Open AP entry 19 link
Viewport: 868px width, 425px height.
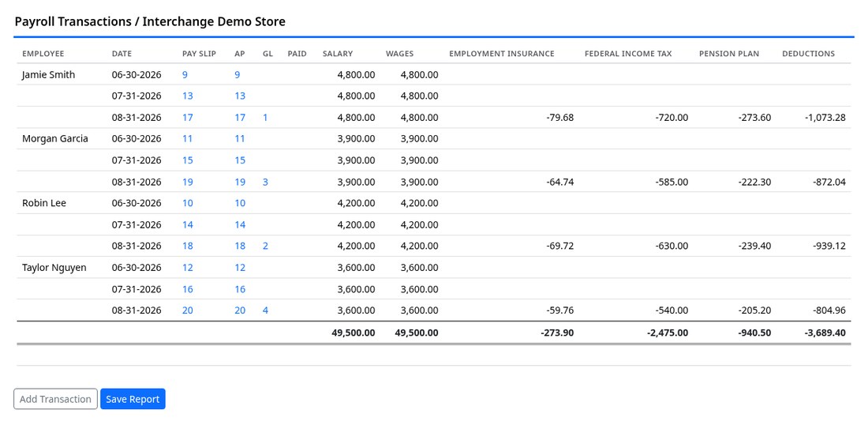click(240, 182)
